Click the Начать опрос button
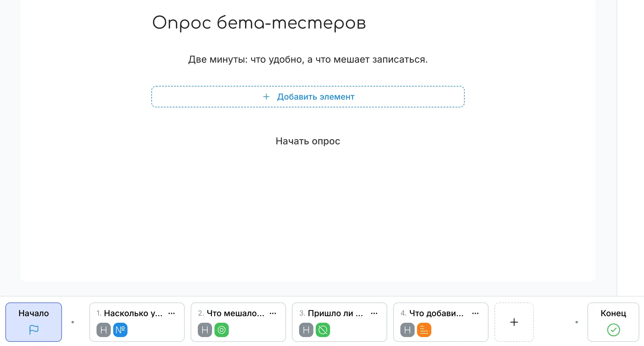644x346 pixels. pyautogui.click(x=308, y=141)
